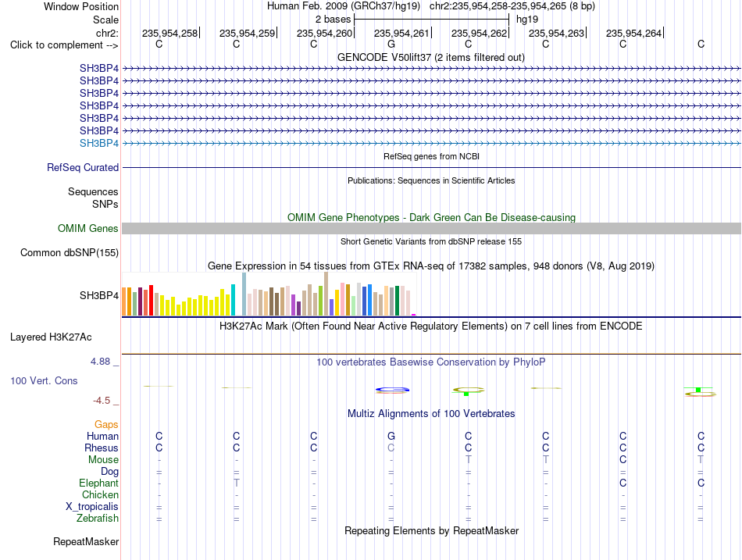
Task: Click the GENCODE V50lift37 track title
Action: coord(431,57)
